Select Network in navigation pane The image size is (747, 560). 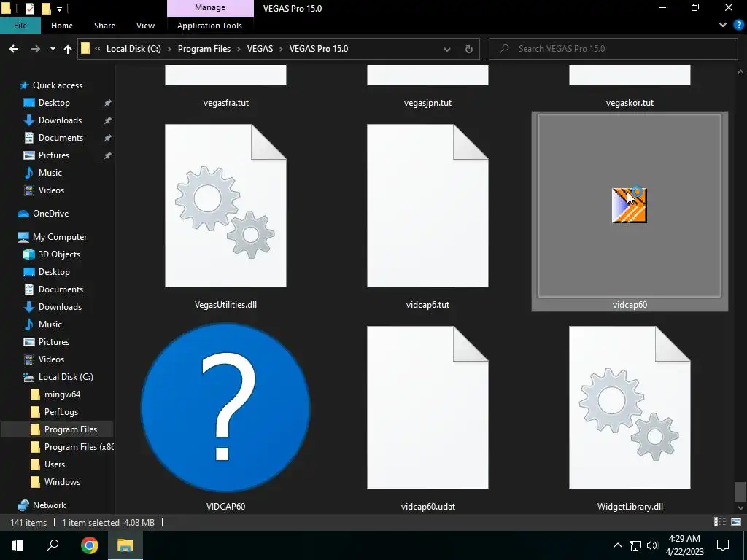(x=49, y=505)
